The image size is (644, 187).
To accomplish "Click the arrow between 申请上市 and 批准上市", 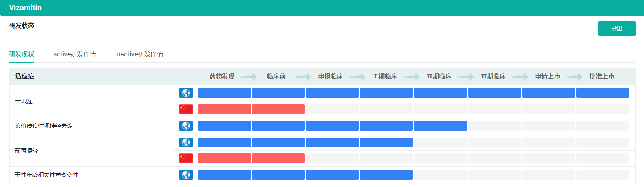I will (574, 77).
